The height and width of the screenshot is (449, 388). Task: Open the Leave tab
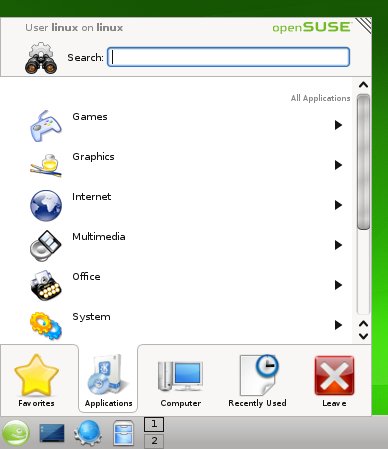334,380
